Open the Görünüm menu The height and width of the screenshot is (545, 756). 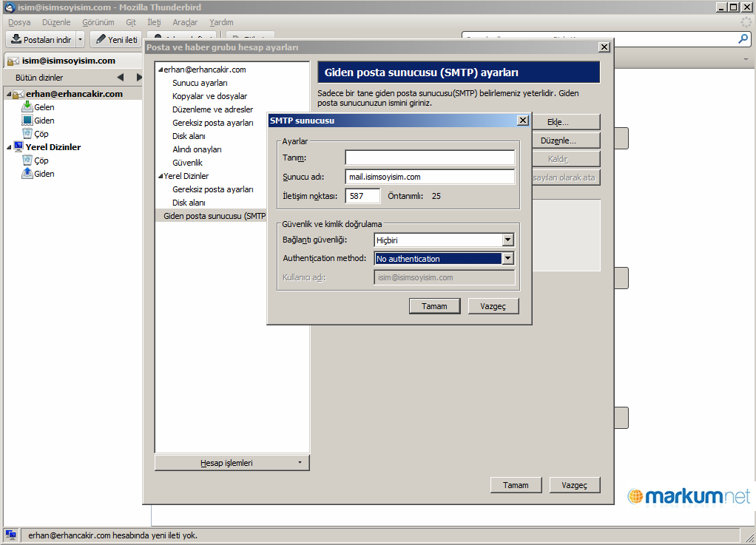[98, 22]
